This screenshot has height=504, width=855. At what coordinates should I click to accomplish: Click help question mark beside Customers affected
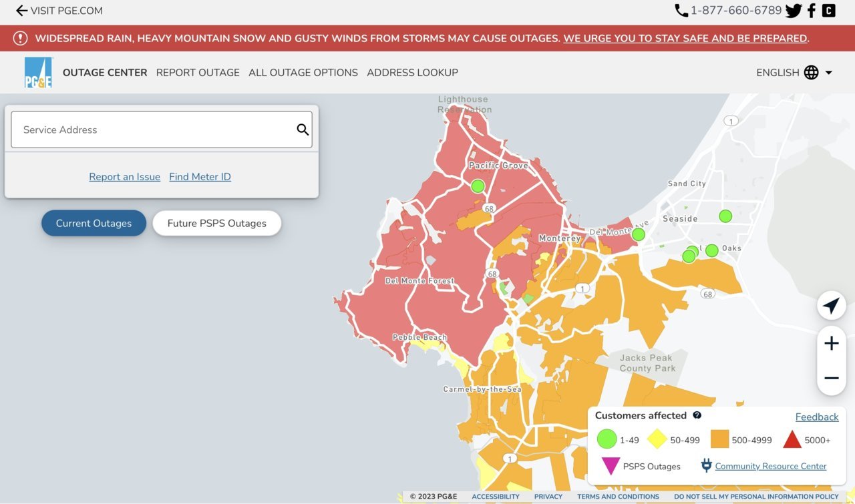[697, 415]
